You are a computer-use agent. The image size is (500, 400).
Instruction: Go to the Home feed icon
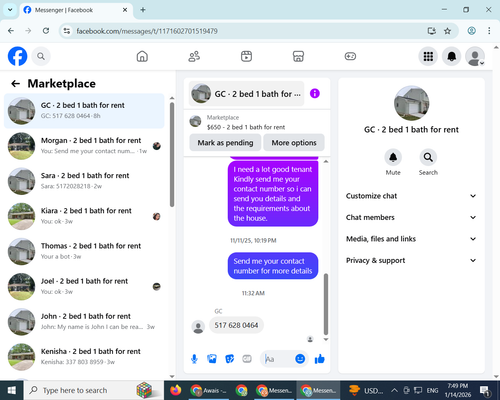point(142,56)
